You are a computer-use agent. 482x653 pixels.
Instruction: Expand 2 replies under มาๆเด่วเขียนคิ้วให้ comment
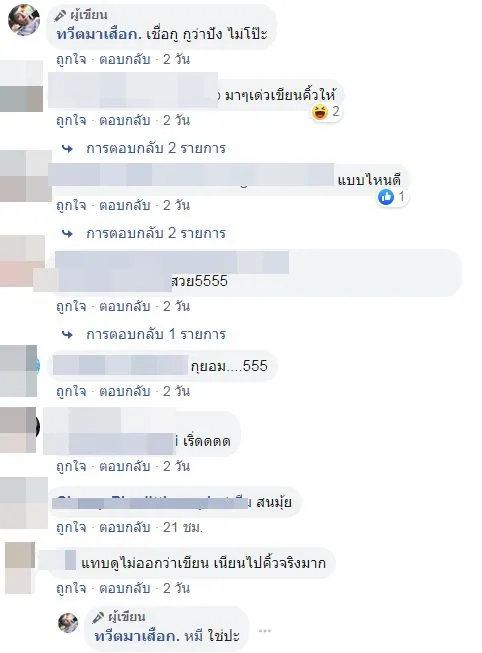pos(156,148)
